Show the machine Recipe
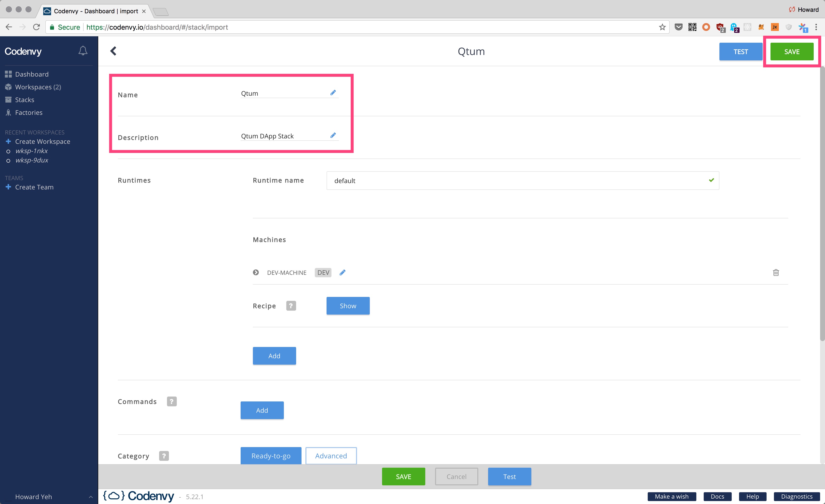This screenshot has width=825, height=504. 348,305
